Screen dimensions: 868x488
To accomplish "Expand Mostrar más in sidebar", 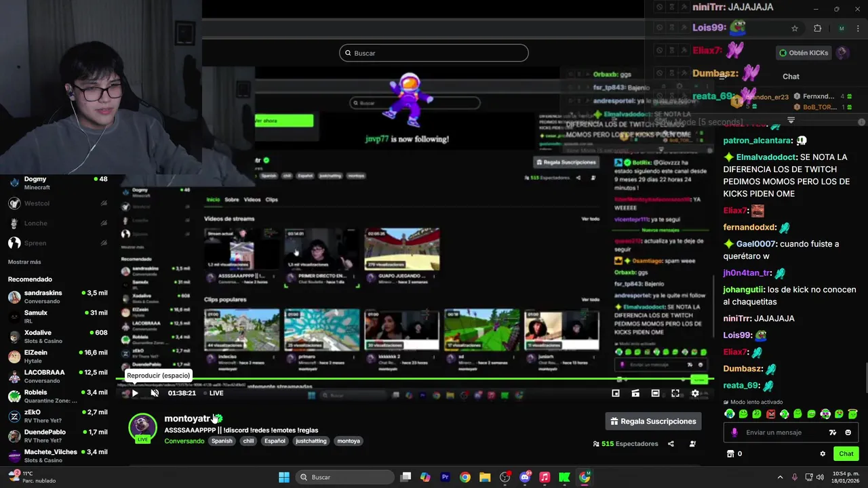I will click(24, 262).
